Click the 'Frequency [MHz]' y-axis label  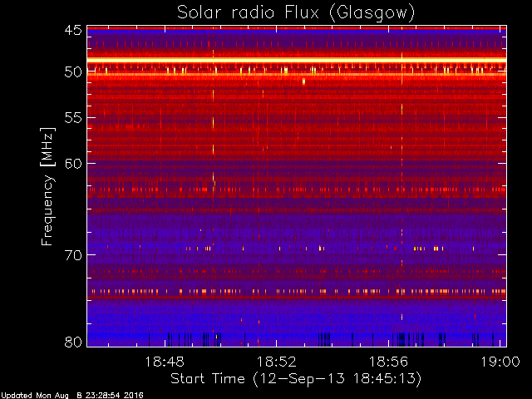(47, 186)
